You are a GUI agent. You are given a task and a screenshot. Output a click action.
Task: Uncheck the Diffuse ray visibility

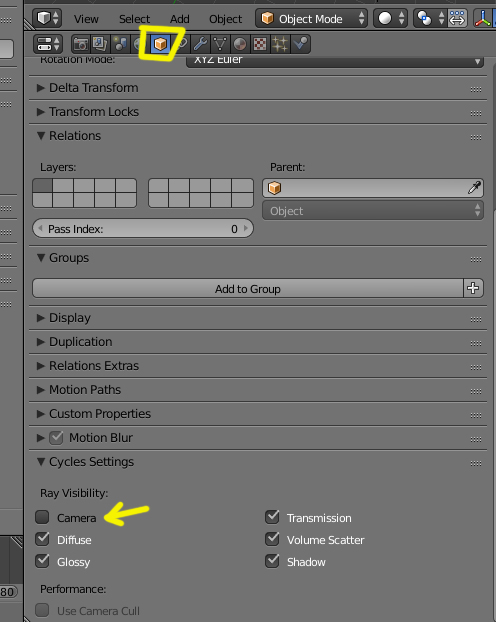(x=42, y=539)
